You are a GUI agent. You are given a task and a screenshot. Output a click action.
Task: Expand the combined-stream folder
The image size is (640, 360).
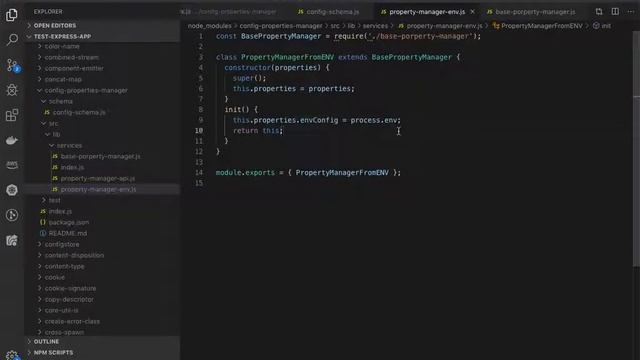[102, 57]
